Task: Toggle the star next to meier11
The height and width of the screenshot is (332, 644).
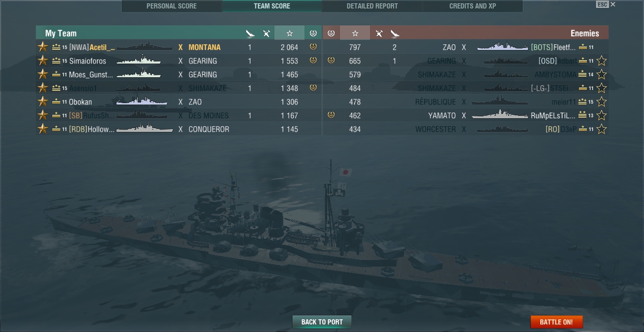Action: point(602,102)
